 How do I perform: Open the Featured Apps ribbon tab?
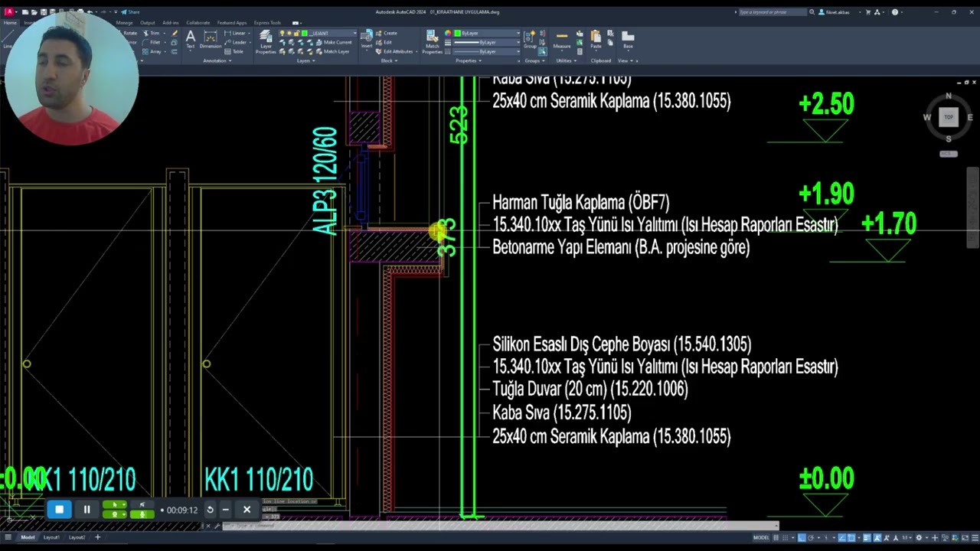[232, 23]
